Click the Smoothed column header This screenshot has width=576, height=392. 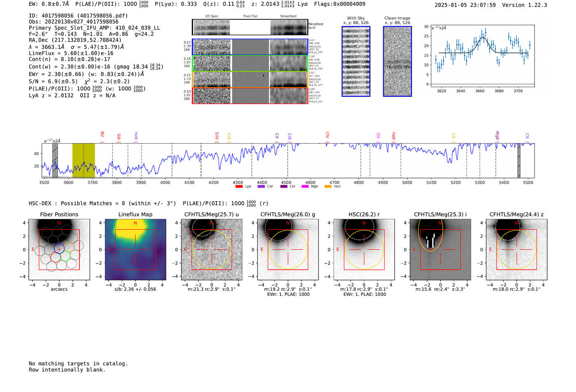288,16
